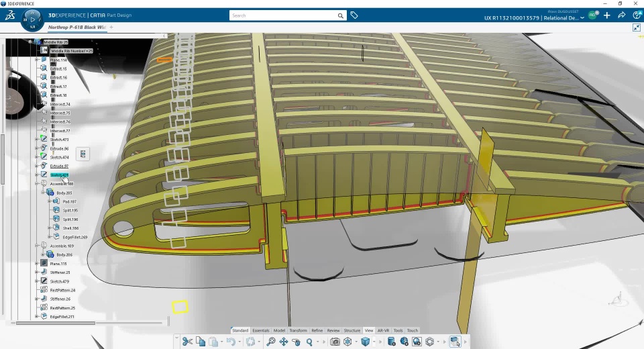Click the grey hexagon stack icon

[429, 342]
